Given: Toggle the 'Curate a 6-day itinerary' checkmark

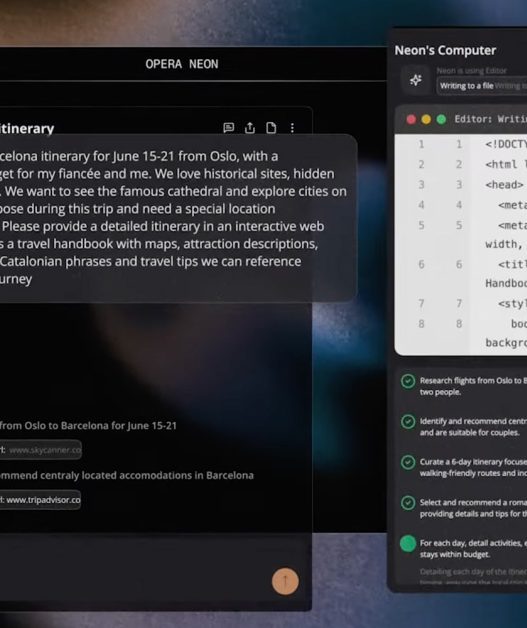Looking at the screenshot, I should [408, 462].
